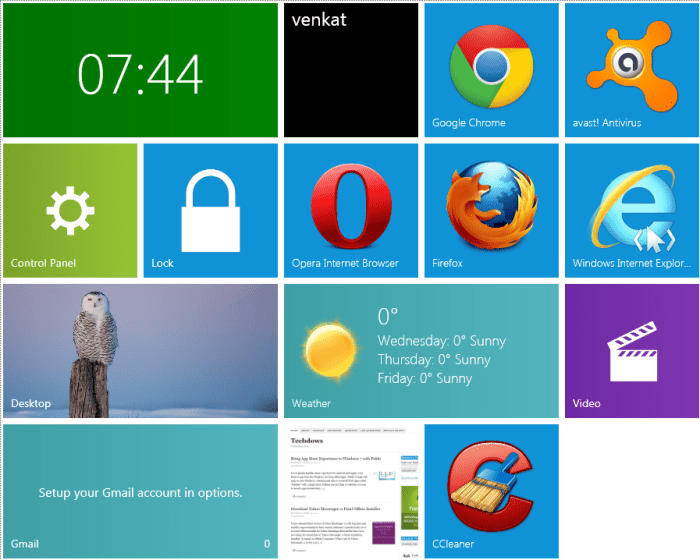Viewport: 700px width, 560px height.
Task: Open the venkat user tile
Action: pyautogui.click(x=351, y=70)
